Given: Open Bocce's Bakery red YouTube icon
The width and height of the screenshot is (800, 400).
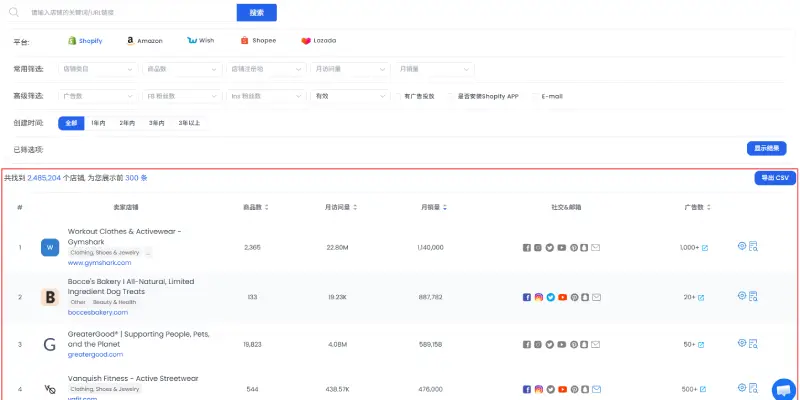Looking at the screenshot, I should [562, 297].
